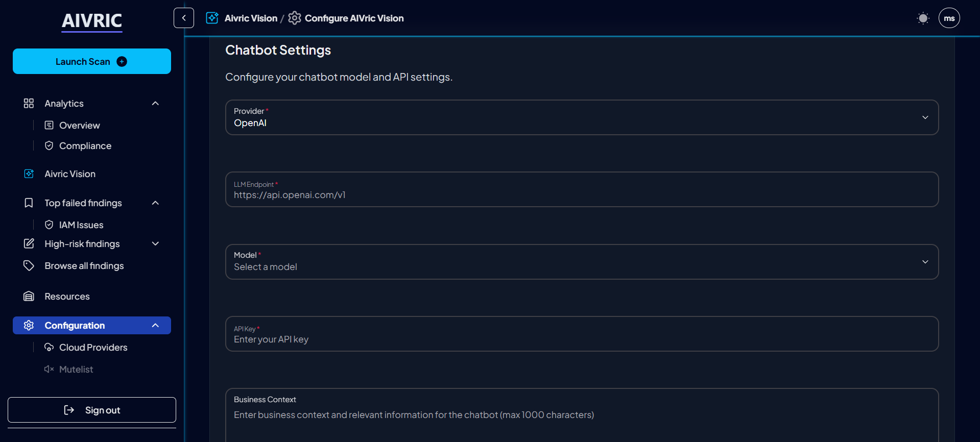Click the AIVRIC logo
The height and width of the screenshot is (442, 980).
tap(92, 21)
